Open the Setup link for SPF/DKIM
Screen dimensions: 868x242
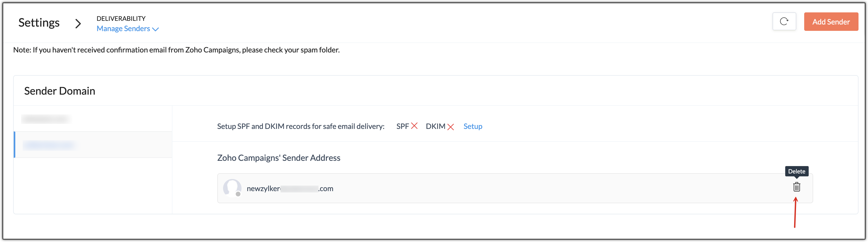473,126
